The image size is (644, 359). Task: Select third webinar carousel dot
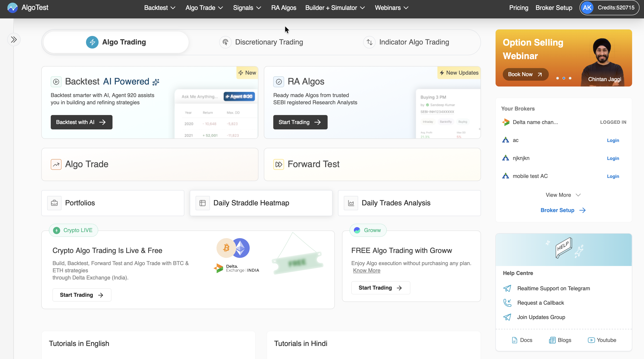(570, 78)
